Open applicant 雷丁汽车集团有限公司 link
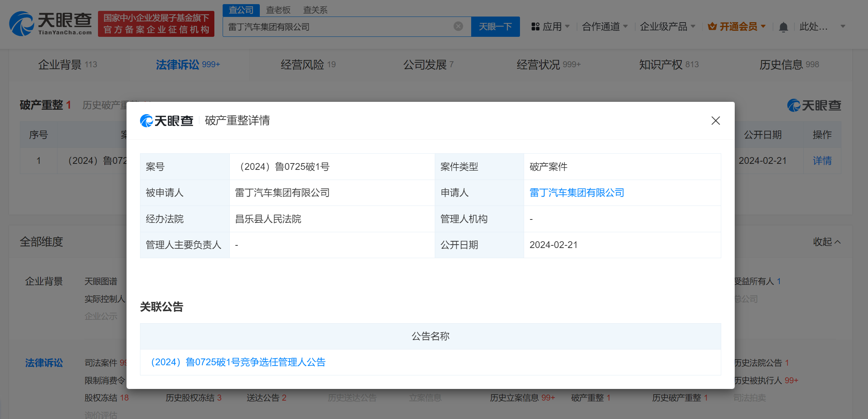 click(577, 193)
